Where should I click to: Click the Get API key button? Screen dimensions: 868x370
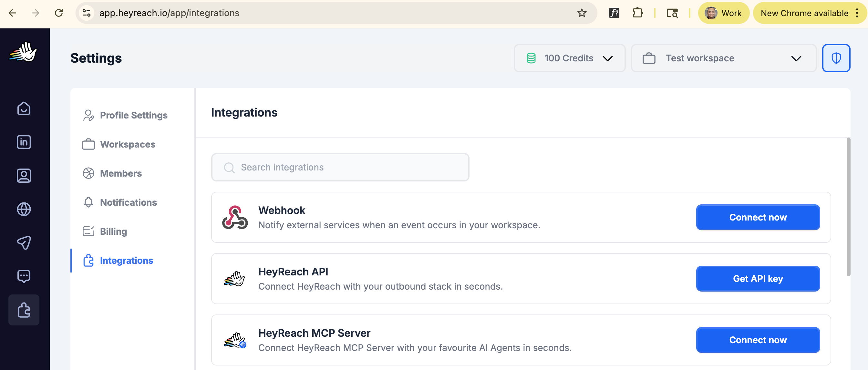pyautogui.click(x=758, y=279)
